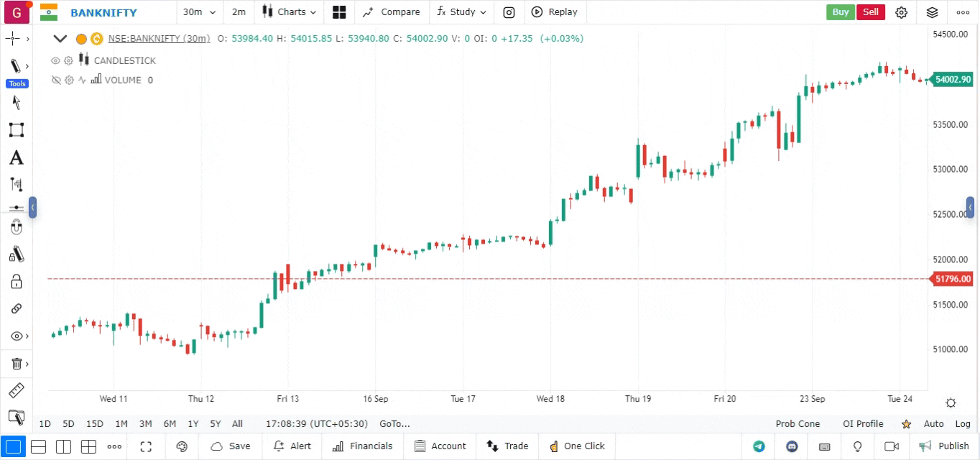Toggle visibility of CANDLESTICK series
980x460 pixels.
(x=55, y=60)
